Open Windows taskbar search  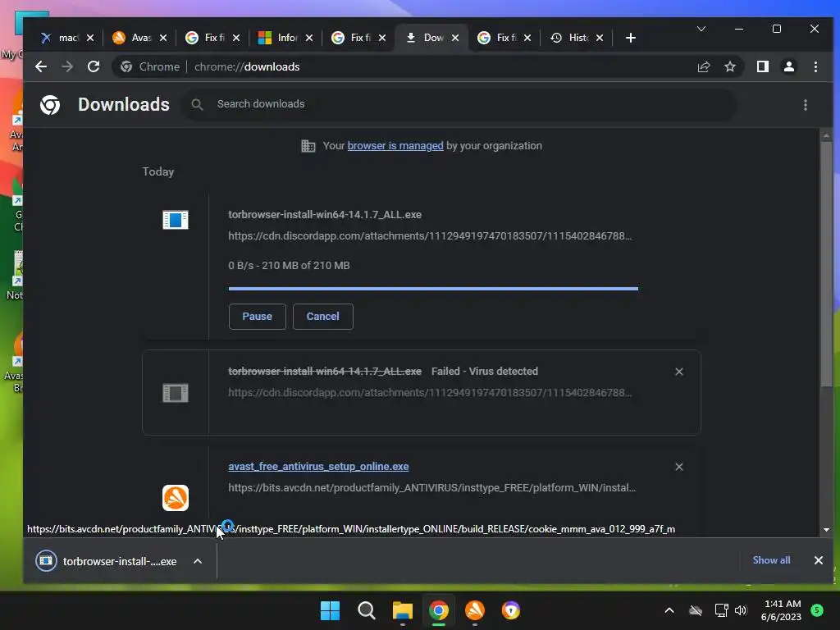[367, 610]
